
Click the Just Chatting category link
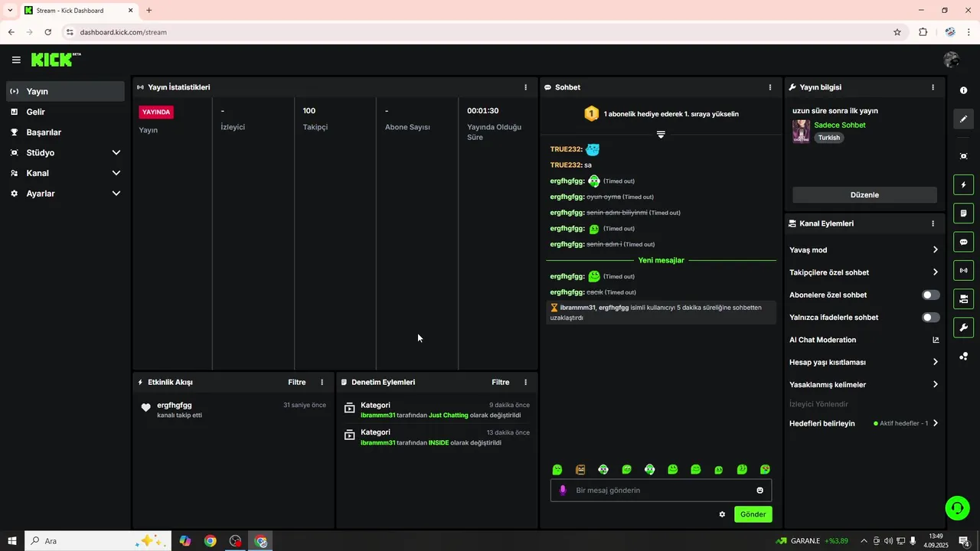[x=448, y=416]
